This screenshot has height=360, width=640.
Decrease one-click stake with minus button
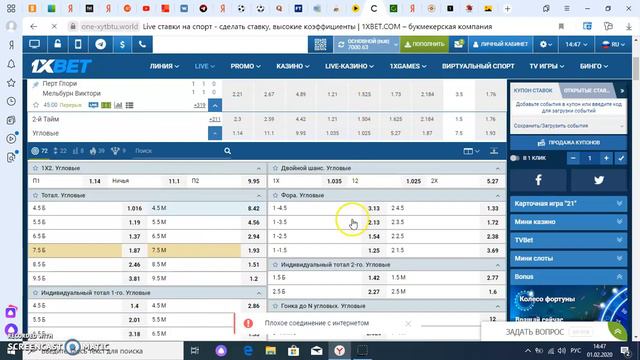click(573, 158)
